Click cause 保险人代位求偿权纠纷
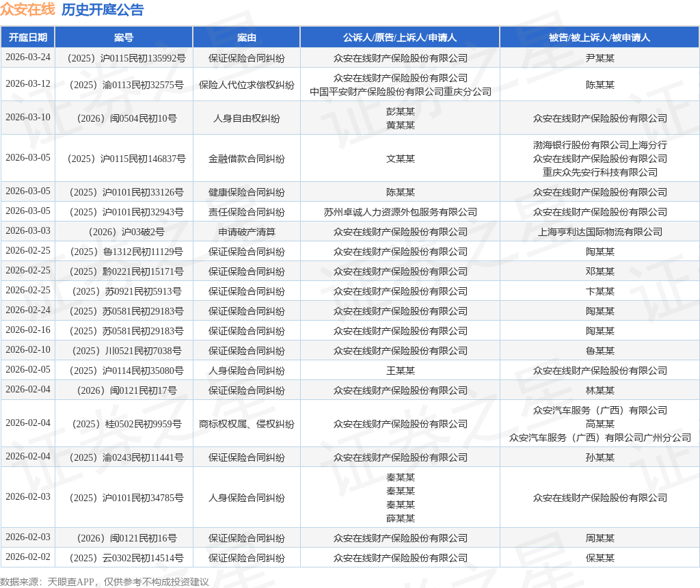 pyautogui.click(x=246, y=85)
